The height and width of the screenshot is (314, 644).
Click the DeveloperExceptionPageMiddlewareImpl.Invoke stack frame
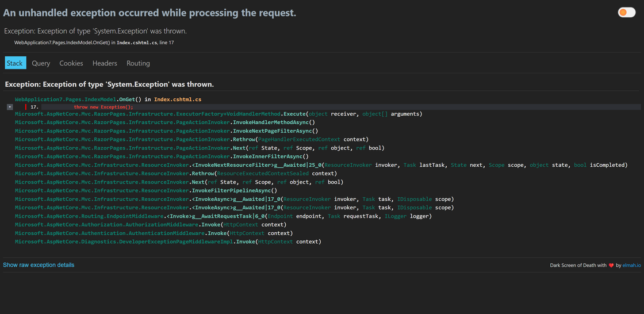[168, 242]
